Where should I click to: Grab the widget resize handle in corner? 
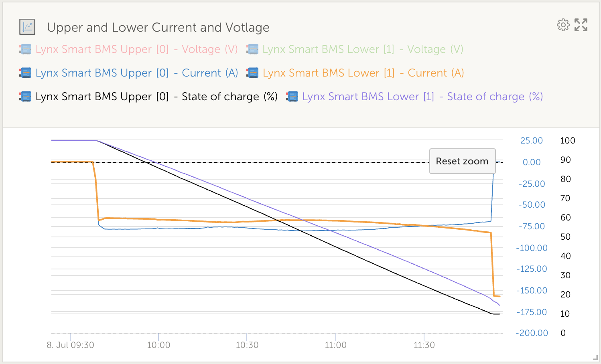(595, 358)
